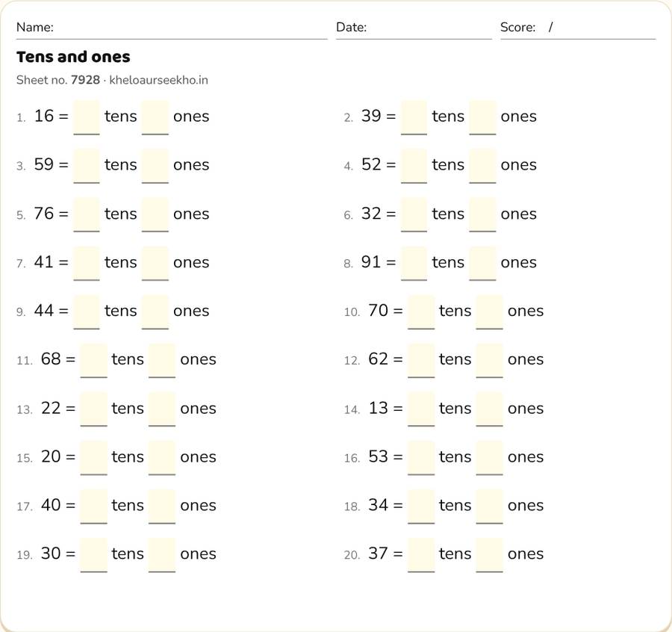Click the tens box for 32

[414, 215]
